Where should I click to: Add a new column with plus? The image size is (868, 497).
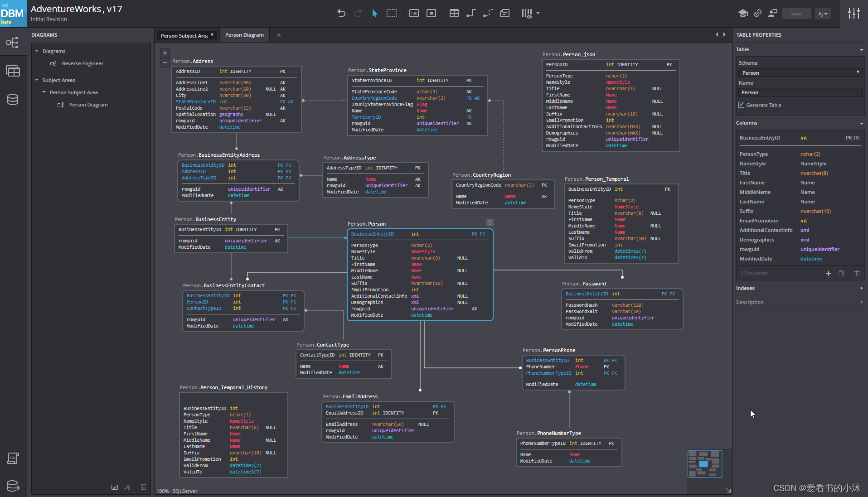[x=829, y=273]
